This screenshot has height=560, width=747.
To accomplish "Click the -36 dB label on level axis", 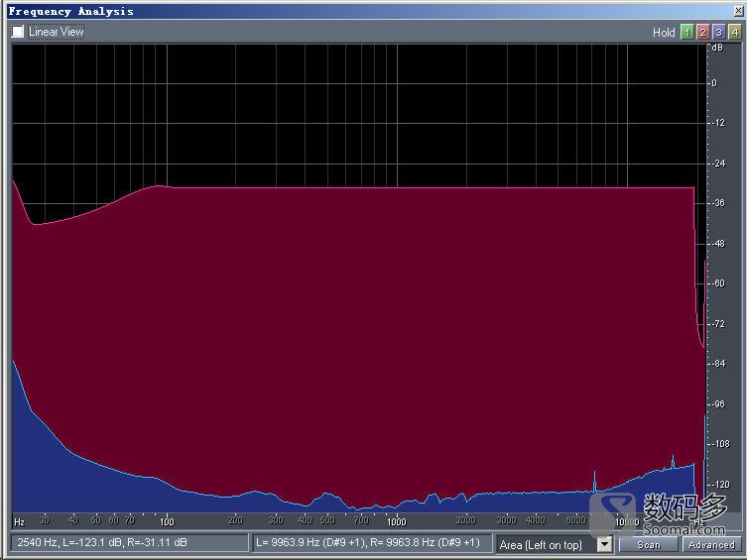I will coord(717,203).
